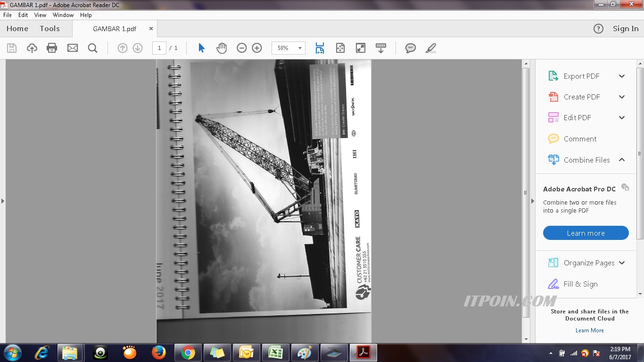Viewport: 644px width, 362px height.
Task: Switch to full screen view mode
Action: [x=361, y=48]
